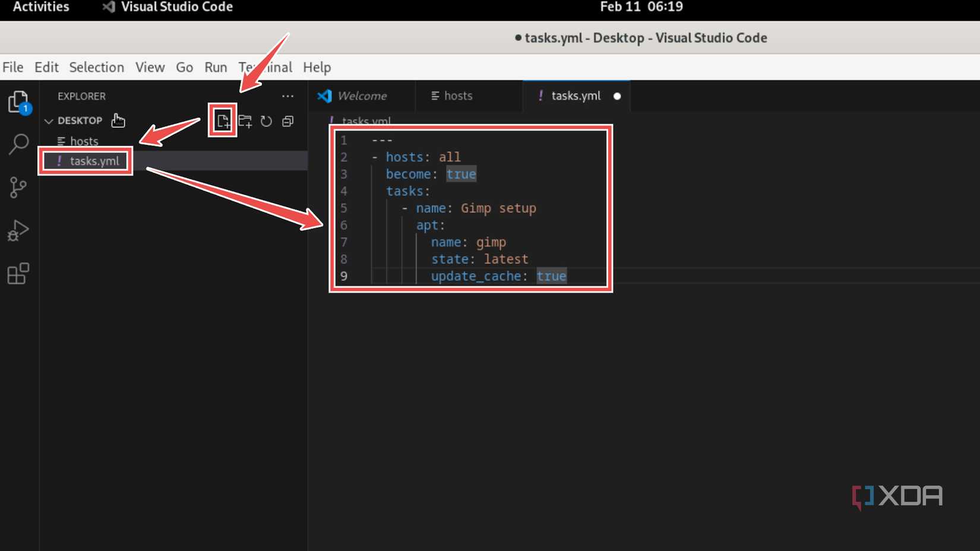Screen dimensions: 980x551
Task: Open the View menu
Action: pos(150,67)
